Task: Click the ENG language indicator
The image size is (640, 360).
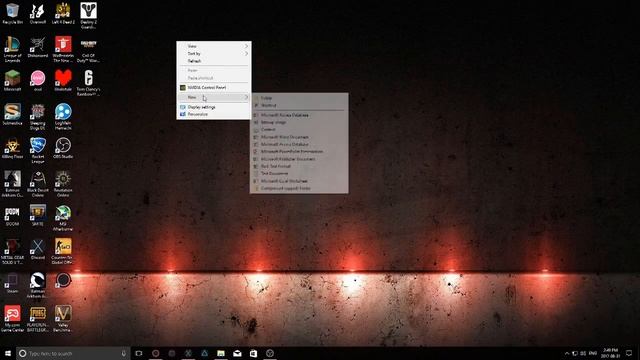Action: coord(593,353)
